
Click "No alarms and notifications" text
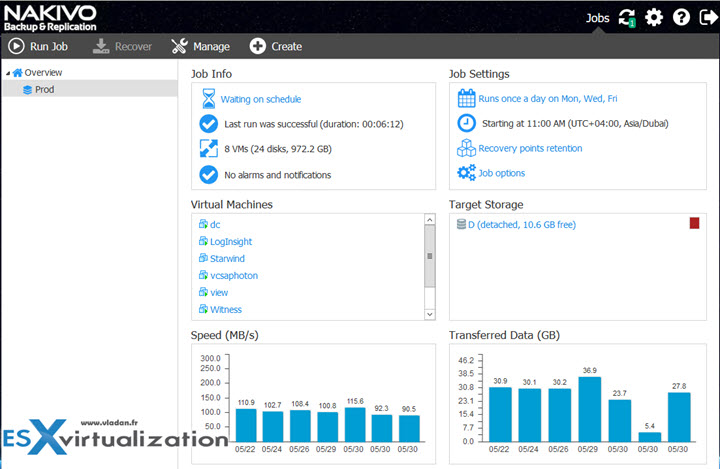pos(277,175)
